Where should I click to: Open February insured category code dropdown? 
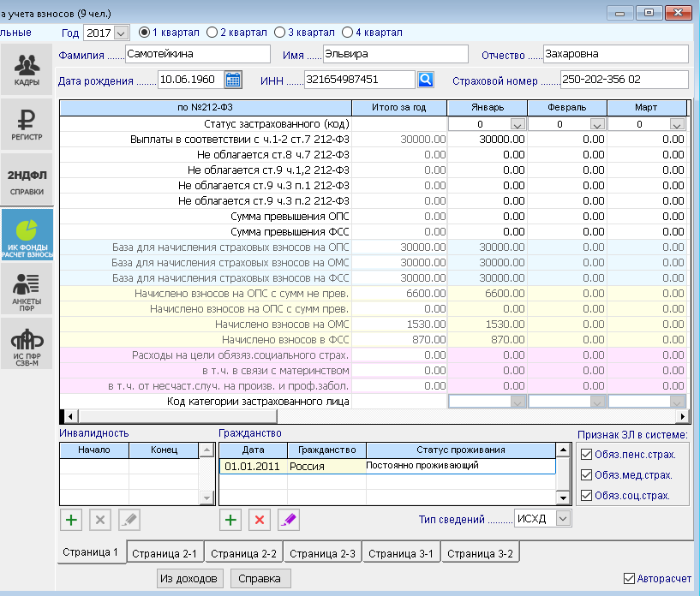(x=597, y=402)
